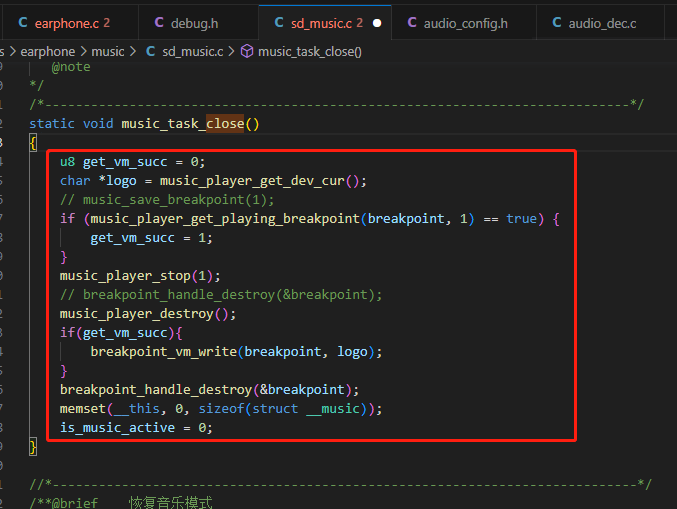Click the C file icon on earphone.c tab
Viewport: 677px width, 509px height.
(23, 22)
